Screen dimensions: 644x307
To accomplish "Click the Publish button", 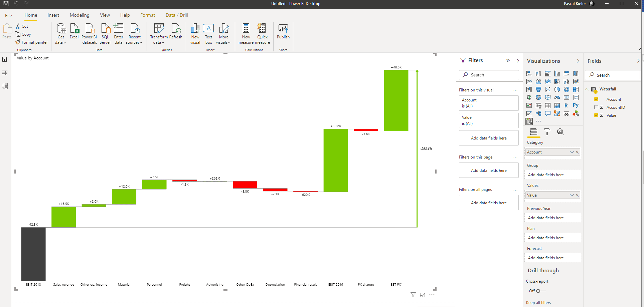I will pos(283,33).
